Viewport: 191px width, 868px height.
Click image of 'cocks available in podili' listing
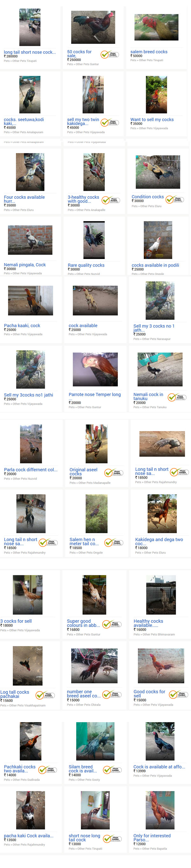(158, 240)
